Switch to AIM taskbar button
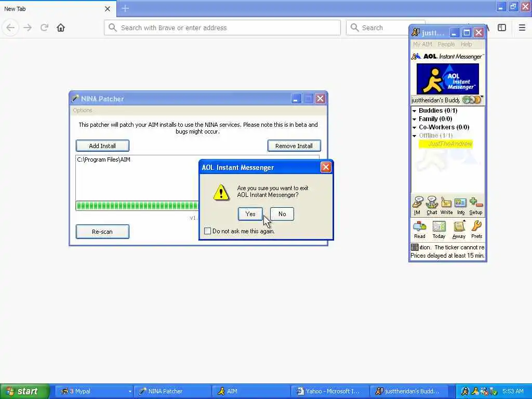The image size is (532, 399). coord(251,391)
